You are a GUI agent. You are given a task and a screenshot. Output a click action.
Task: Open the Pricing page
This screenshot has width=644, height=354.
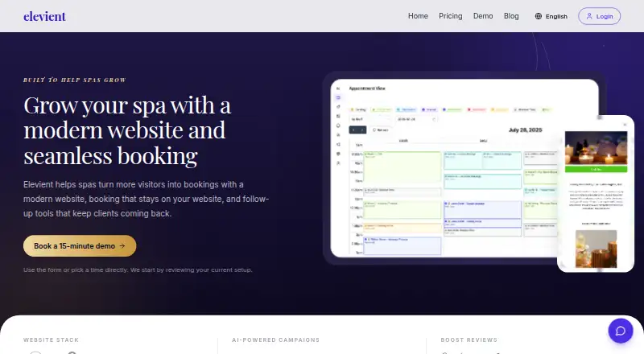click(x=450, y=16)
